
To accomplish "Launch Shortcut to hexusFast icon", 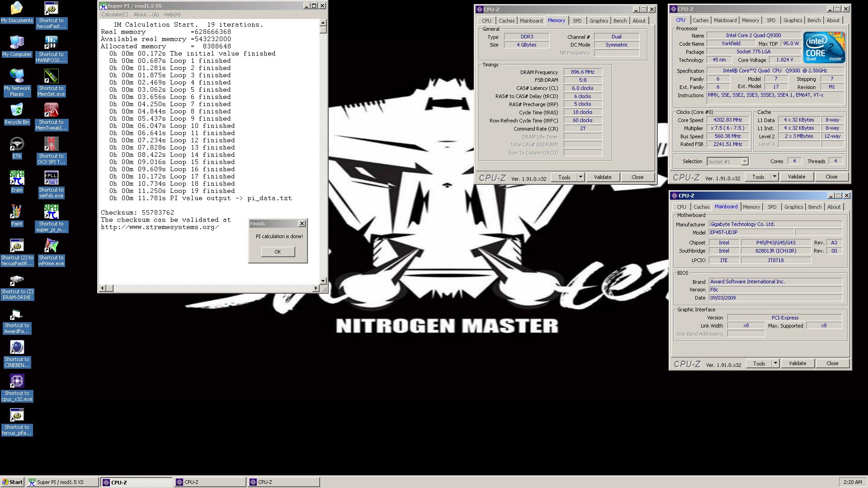I will point(51,15).
